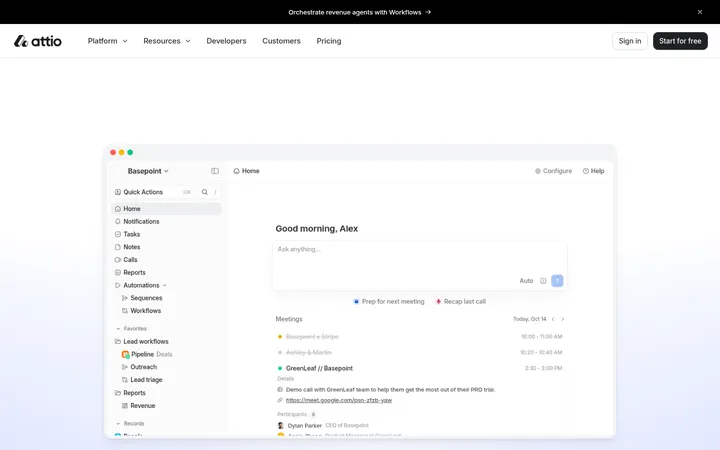Screen dimensions: 720x450
Task: Click the Today, Oct 14 date label
Action: click(529, 319)
